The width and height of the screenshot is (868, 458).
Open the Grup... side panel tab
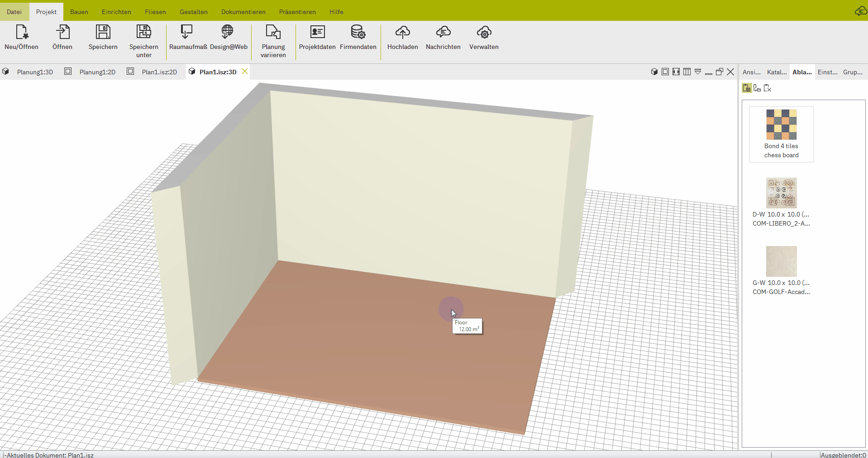[853, 72]
